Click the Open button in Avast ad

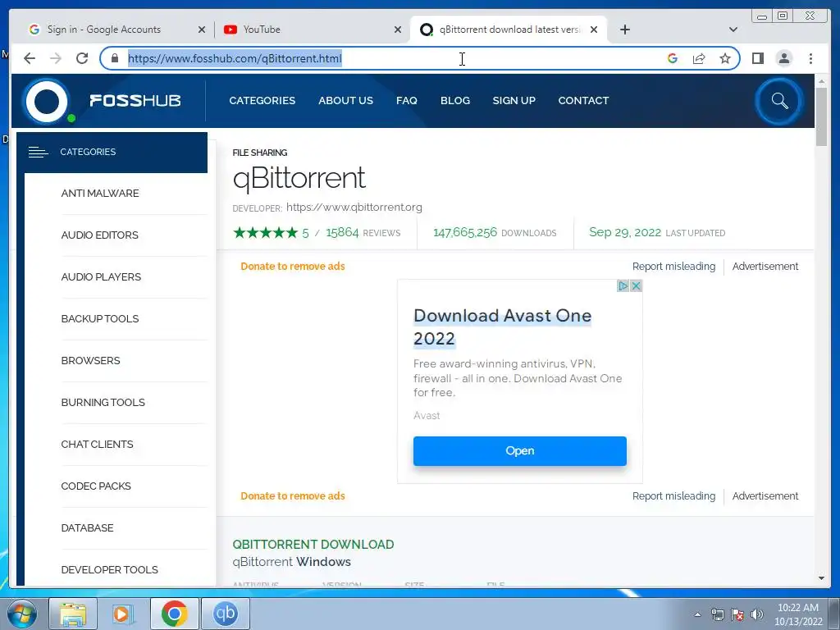(519, 451)
